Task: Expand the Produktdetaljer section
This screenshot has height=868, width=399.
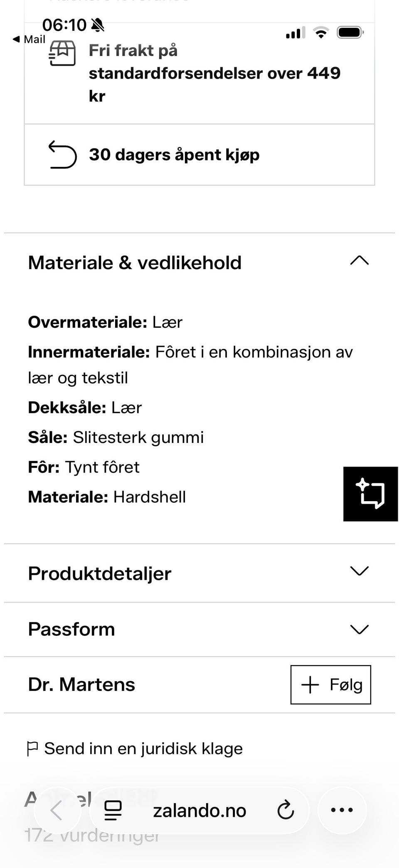Action: click(199, 573)
